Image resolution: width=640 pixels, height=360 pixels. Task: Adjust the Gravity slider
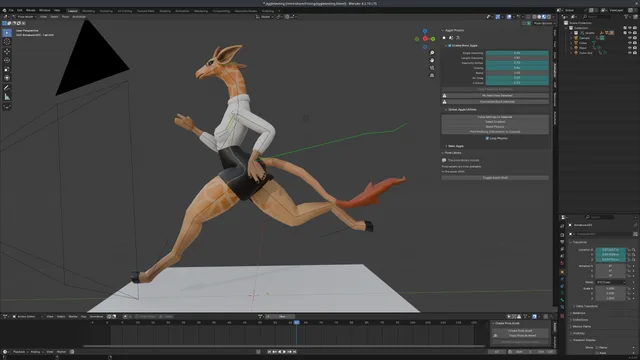(517, 68)
